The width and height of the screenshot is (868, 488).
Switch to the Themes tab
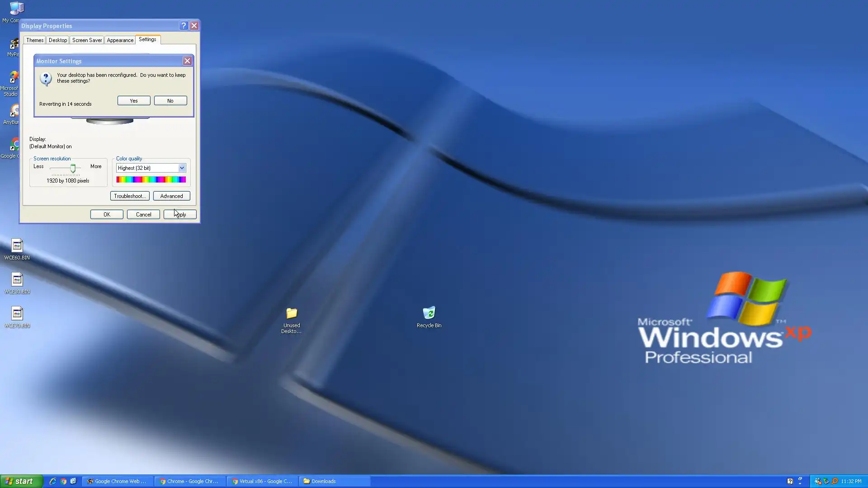(x=35, y=40)
